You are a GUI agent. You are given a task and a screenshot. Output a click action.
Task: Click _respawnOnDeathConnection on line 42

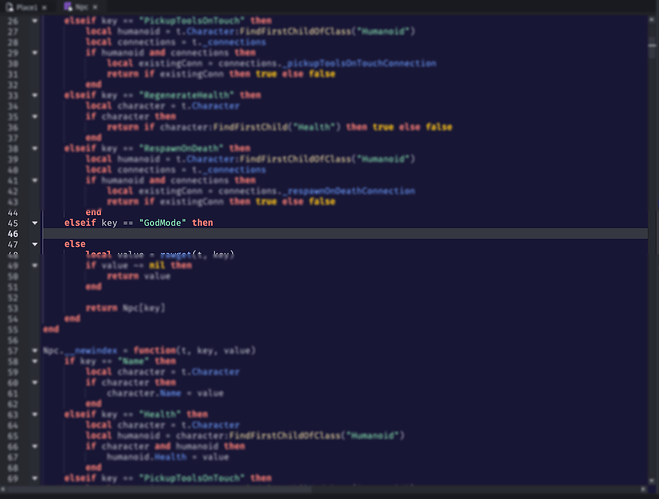(x=349, y=191)
